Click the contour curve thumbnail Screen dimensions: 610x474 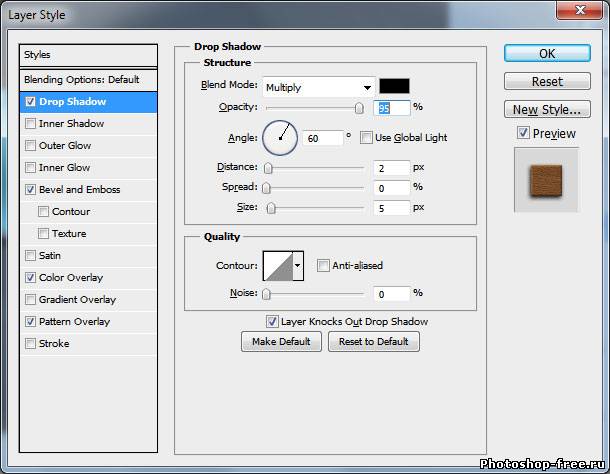click(x=276, y=265)
